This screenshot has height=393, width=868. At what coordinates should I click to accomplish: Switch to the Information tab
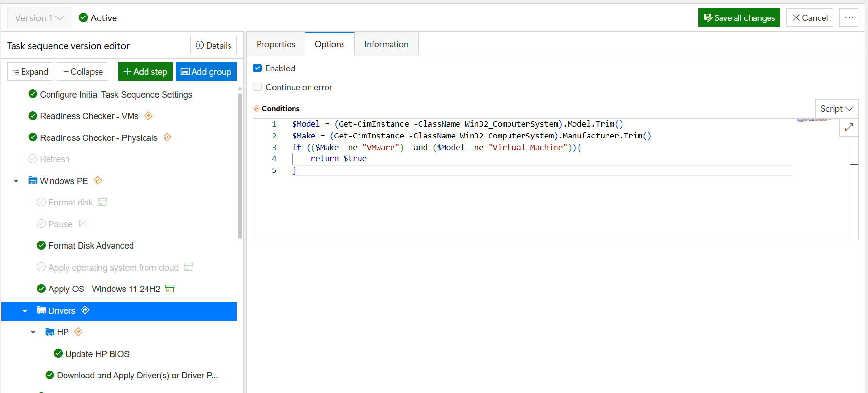click(386, 44)
